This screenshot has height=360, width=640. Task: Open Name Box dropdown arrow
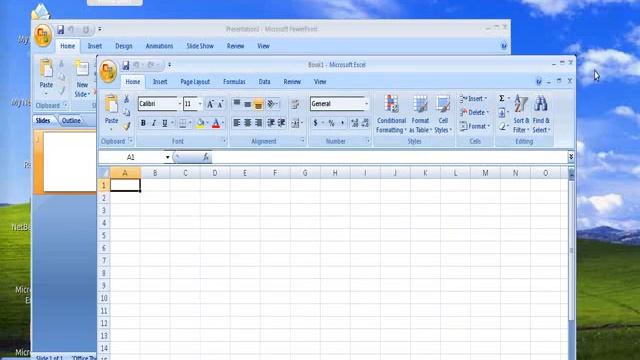tap(167, 157)
